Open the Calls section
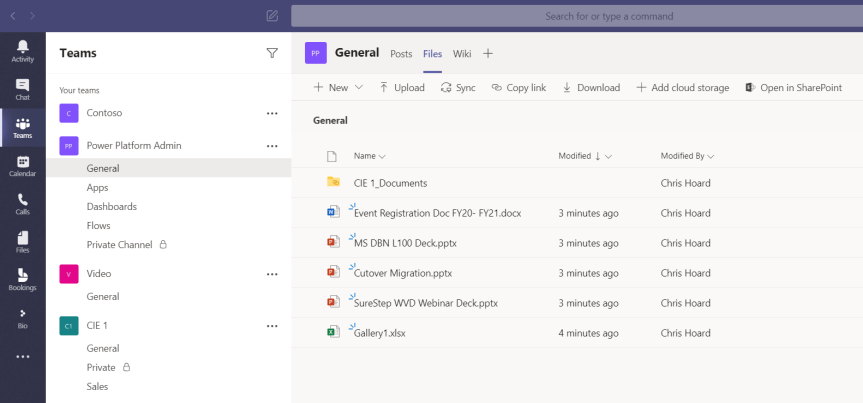This screenshot has width=863, height=403. 22,204
